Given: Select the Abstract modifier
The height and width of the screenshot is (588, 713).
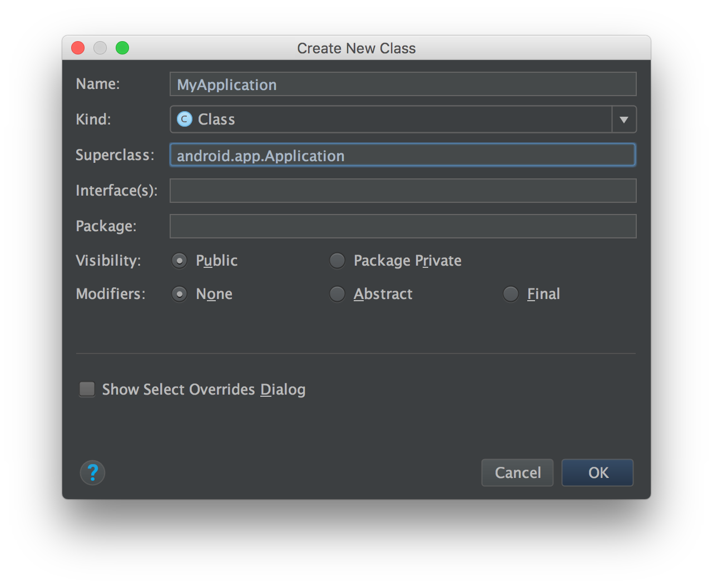Looking at the screenshot, I should click(337, 293).
